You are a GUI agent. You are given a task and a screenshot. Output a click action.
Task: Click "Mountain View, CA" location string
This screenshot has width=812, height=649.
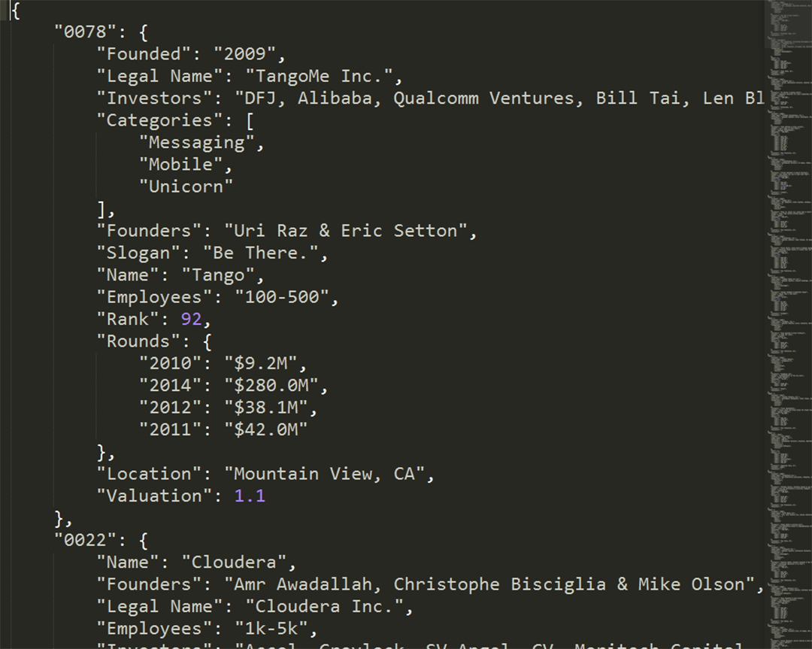coord(324,474)
